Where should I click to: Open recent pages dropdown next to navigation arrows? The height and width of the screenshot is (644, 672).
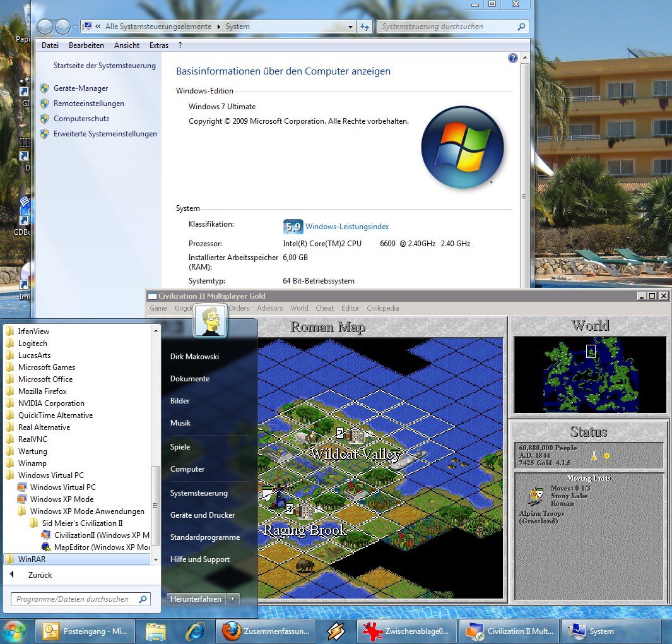tap(76, 27)
